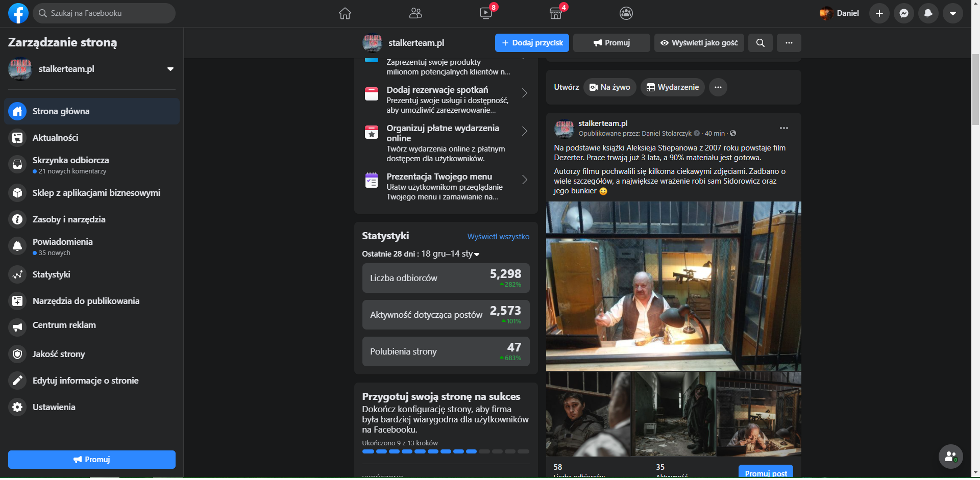The width and height of the screenshot is (980, 480).
Task: Open dark corridor photo thumbnail
Action: click(674, 414)
